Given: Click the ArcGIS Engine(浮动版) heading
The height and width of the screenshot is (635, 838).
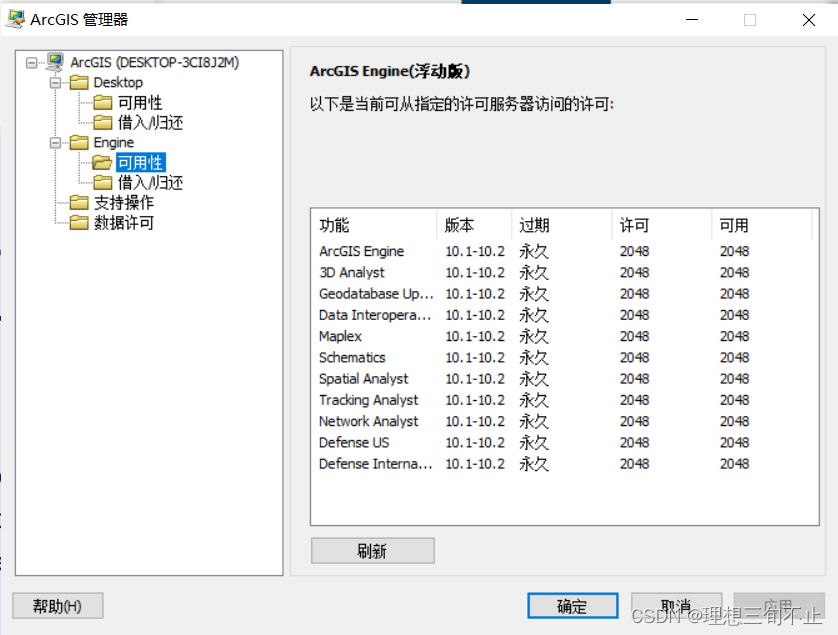Looking at the screenshot, I should click(390, 71).
